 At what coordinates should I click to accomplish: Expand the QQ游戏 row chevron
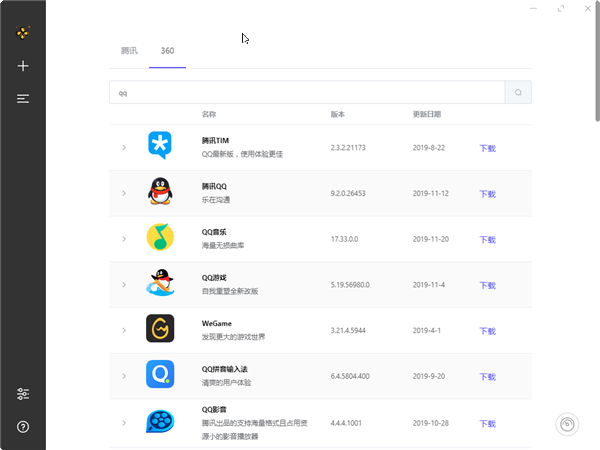tap(124, 285)
